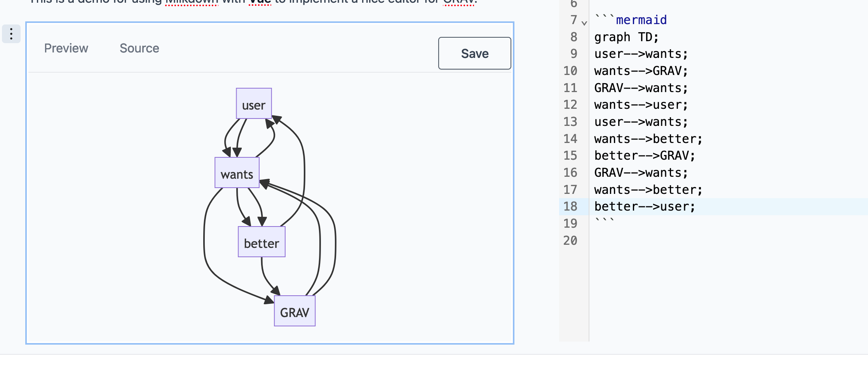Place cursor in line 13 'user-->wants;'
This screenshot has height=366, width=868.
click(641, 122)
